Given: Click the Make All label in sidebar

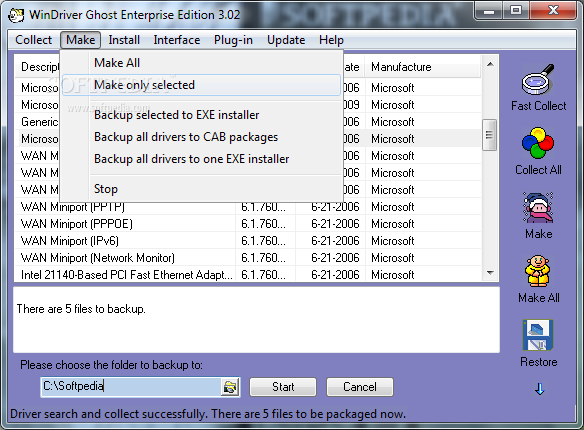Looking at the screenshot, I should [539, 298].
